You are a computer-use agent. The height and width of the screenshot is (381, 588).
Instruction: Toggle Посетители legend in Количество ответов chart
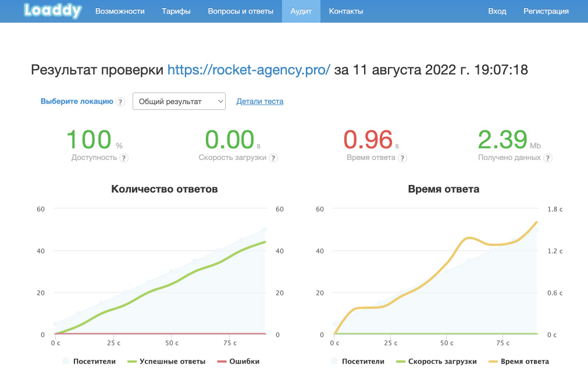pyautogui.click(x=89, y=361)
